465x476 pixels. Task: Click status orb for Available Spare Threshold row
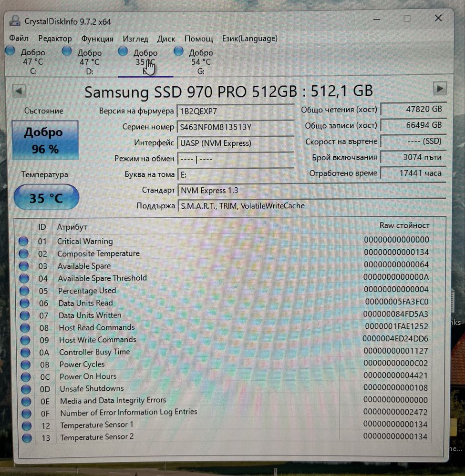tap(24, 278)
